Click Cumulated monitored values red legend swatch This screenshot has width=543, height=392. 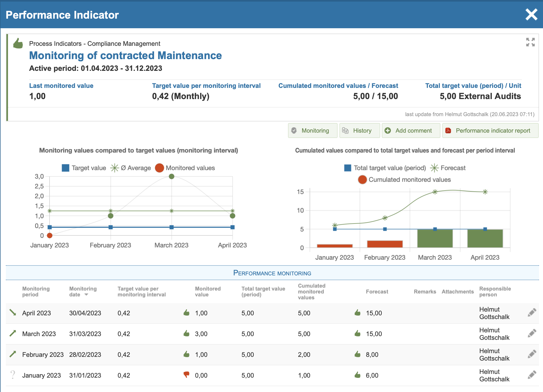pos(362,180)
